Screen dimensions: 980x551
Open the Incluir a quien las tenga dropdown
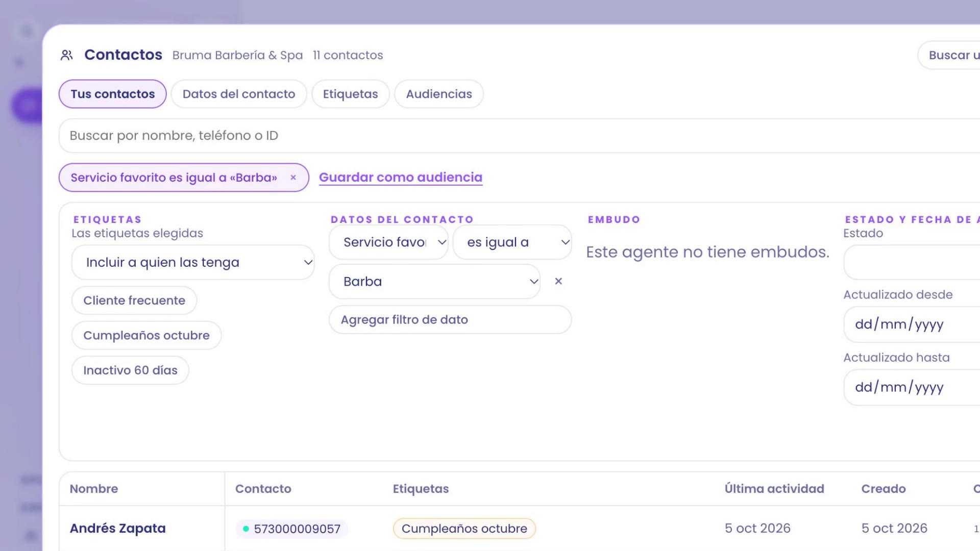pyautogui.click(x=193, y=262)
